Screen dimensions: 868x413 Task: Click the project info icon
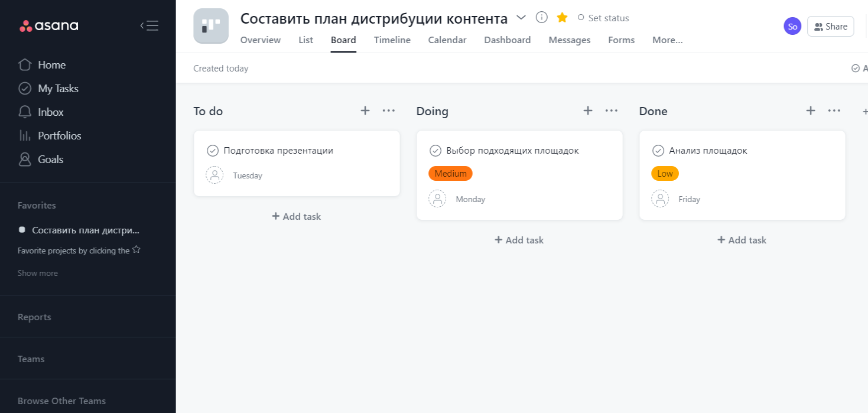[x=541, y=18]
